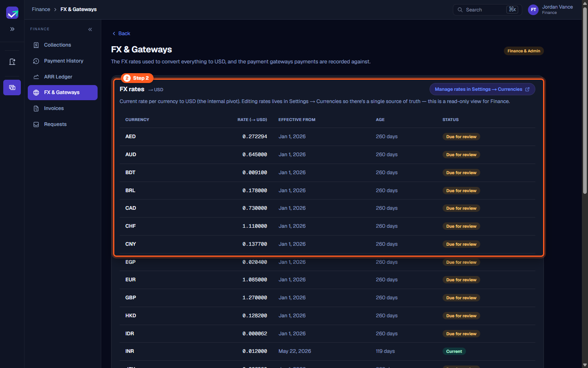This screenshot has width=588, height=368.
Task: Collapse the Finance sidebar panel
Action: [90, 29]
